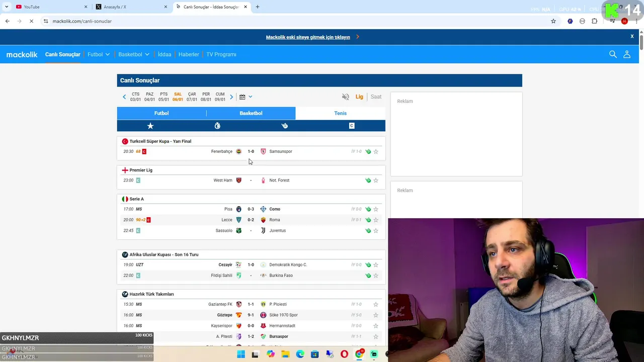This screenshot has height=362, width=644.
Task: Favorite the West Ham–Not. Forest match star
Action: pyautogui.click(x=376, y=180)
